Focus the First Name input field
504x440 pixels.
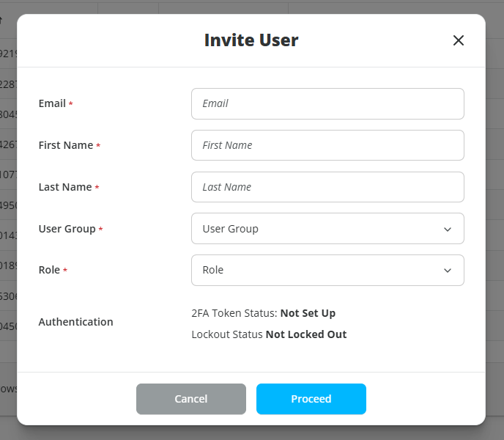coord(327,145)
